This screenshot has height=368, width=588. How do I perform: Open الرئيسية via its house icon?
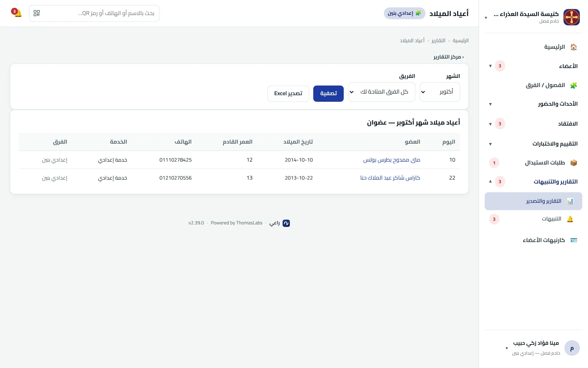tap(573, 47)
